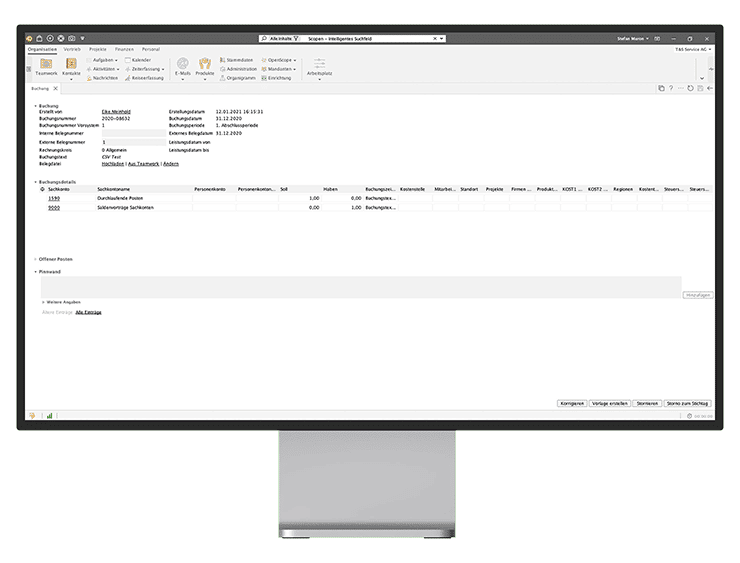The width and height of the screenshot is (740, 563).
Task: Open the Arbeitsplatz settings icon
Action: (x=320, y=63)
